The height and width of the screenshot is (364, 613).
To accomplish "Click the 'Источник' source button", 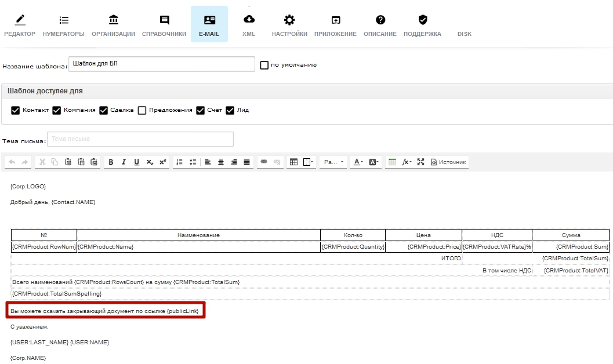I will [448, 162].
